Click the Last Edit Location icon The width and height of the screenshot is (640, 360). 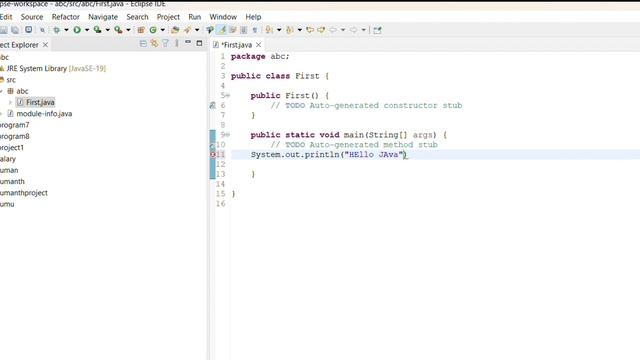310,30
